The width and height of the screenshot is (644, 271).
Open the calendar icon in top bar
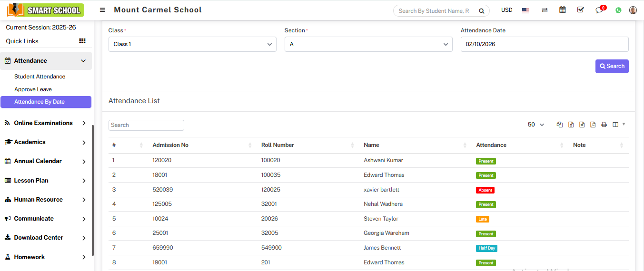pyautogui.click(x=563, y=10)
